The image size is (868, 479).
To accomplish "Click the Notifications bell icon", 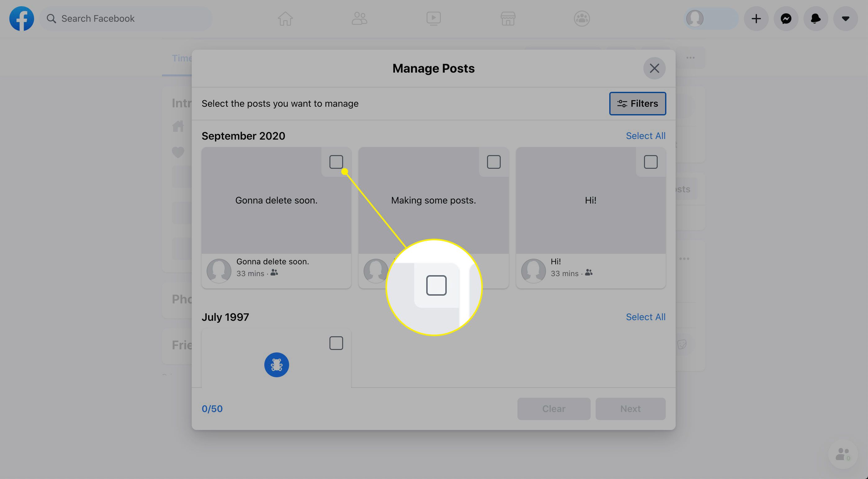I will 816,18.
